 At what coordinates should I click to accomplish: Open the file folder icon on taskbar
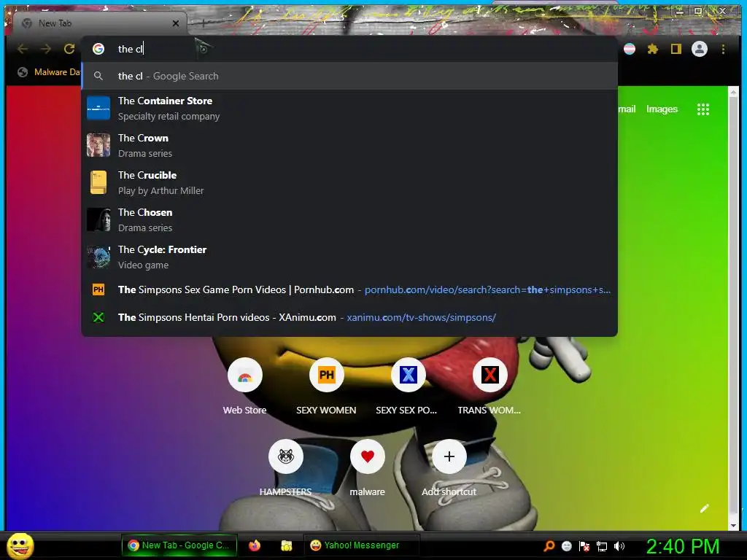[x=286, y=545]
